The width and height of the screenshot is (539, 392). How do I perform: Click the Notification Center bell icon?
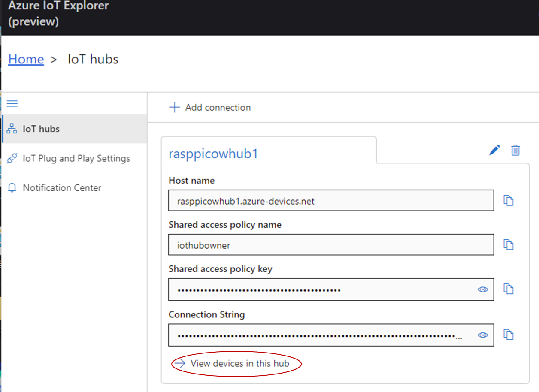(12, 188)
